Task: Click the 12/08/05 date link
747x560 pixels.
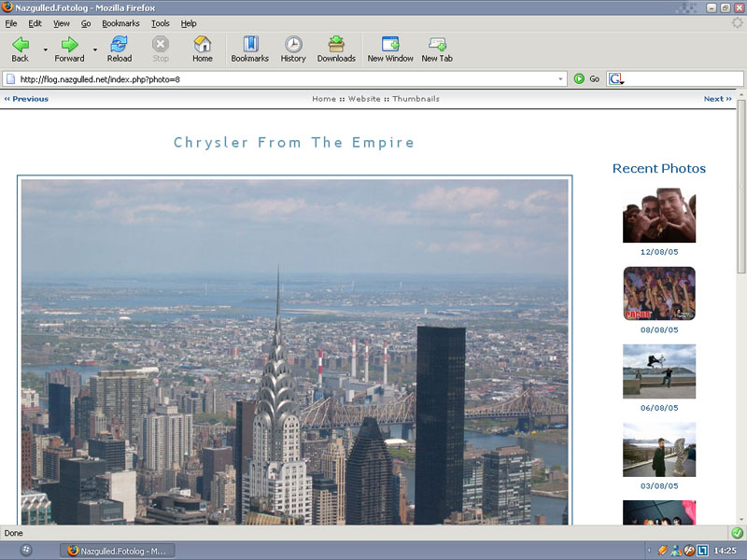Action: [x=659, y=252]
